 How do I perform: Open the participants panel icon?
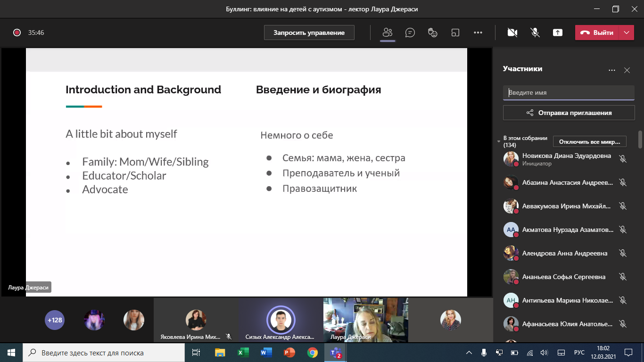click(388, 33)
